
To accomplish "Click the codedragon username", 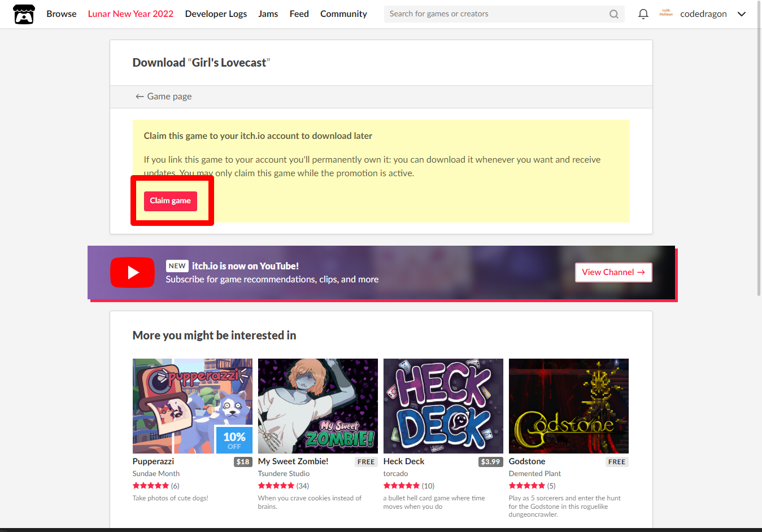I will point(703,14).
